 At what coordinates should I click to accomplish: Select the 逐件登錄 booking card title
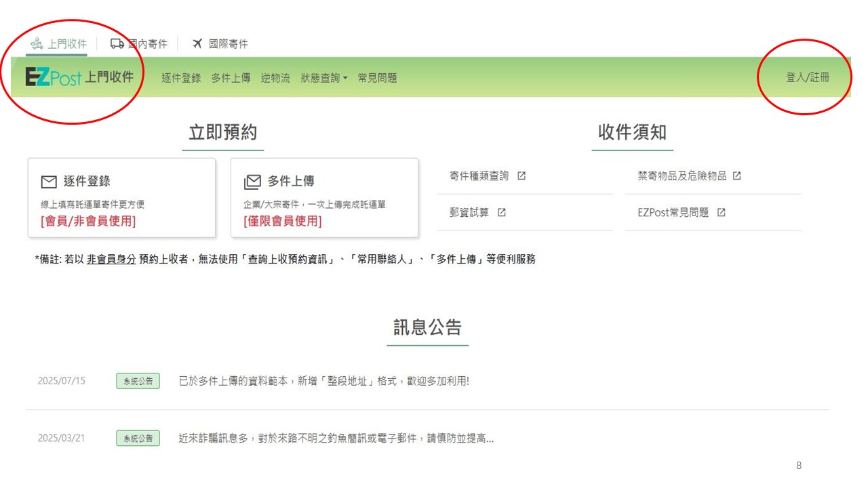(87, 181)
